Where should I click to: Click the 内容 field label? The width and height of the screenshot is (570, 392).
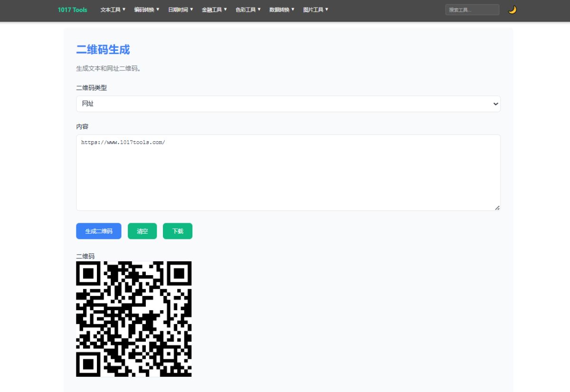(x=81, y=126)
